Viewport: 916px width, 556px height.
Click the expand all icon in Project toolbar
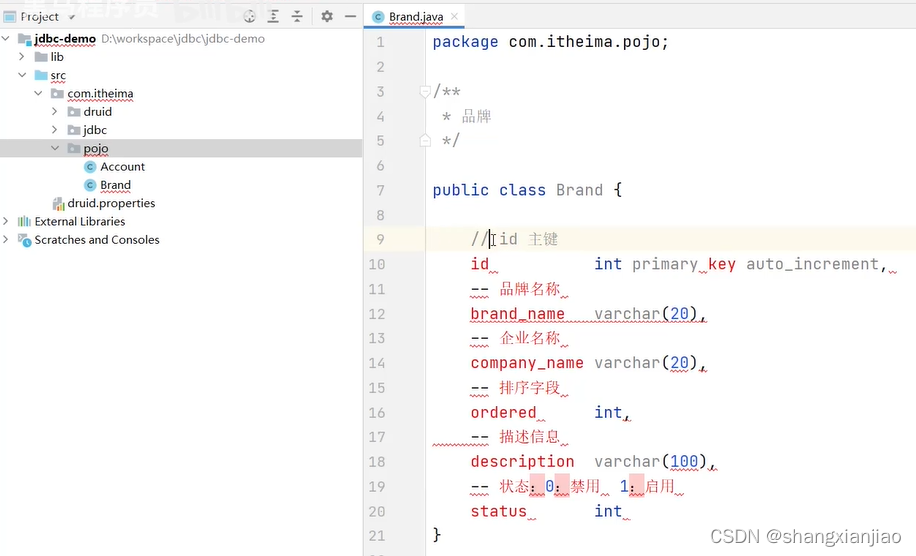pyautogui.click(x=273, y=16)
